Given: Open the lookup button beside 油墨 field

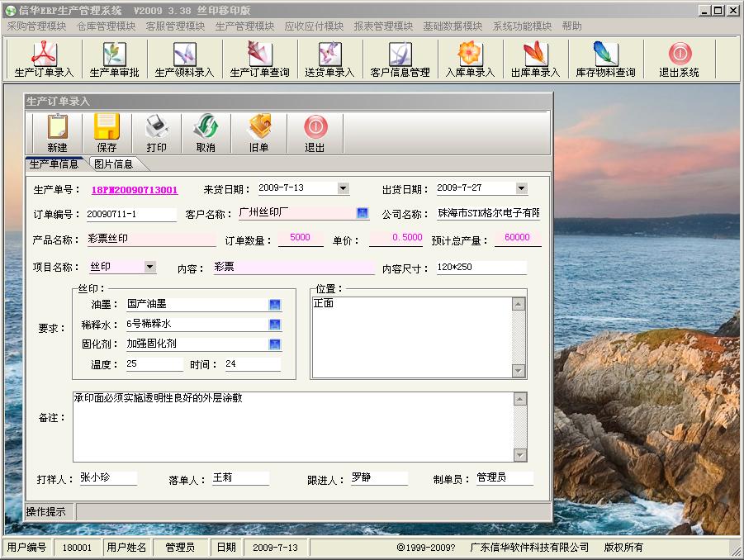Looking at the screenshot, I should pos(275,305).
